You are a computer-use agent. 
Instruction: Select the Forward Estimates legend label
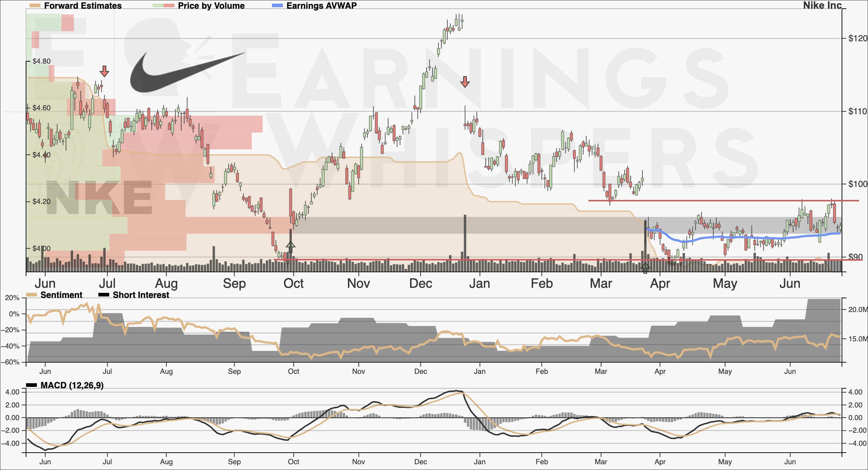click(83, 6)
